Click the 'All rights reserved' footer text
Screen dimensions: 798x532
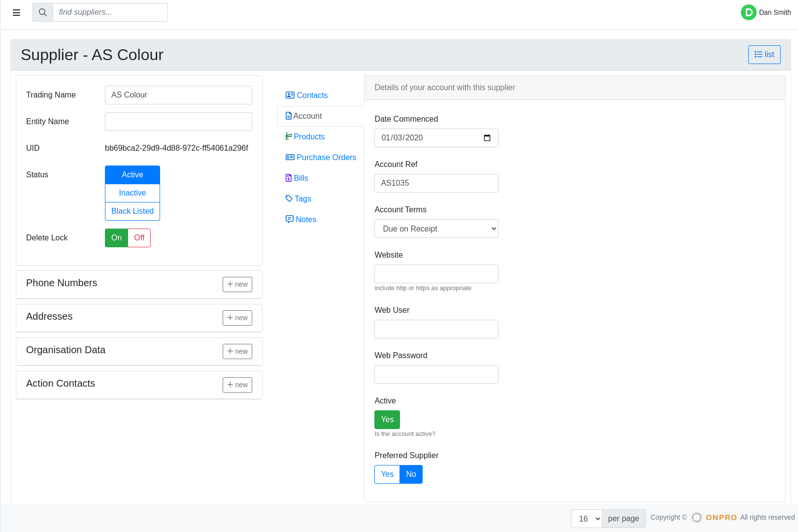point(767,517)
